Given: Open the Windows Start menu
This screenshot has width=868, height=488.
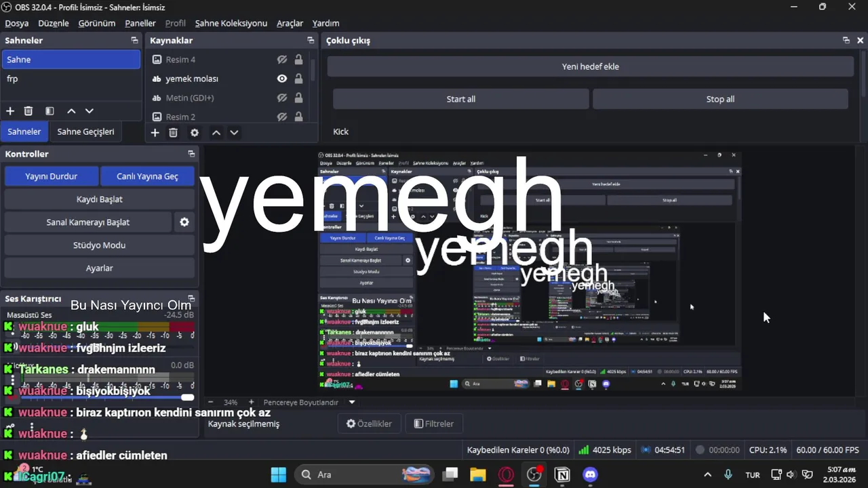Looking at the screenshot, I should pos(279,474).
